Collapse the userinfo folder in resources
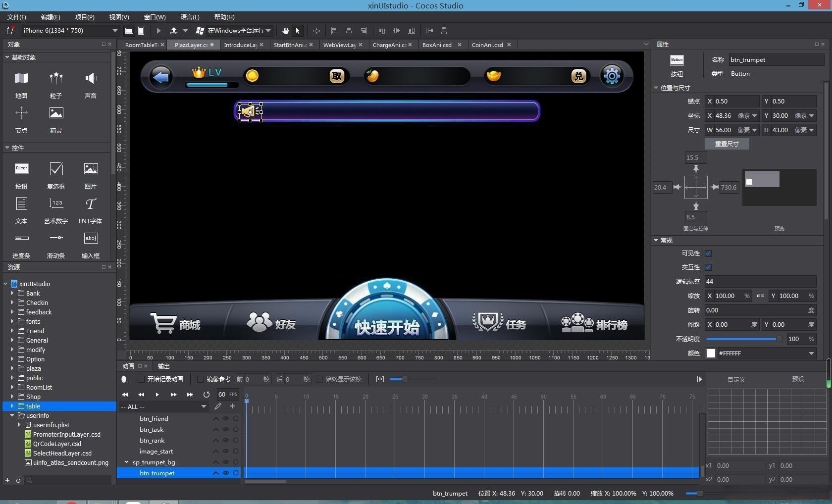This screenshot has height=504, width=832. [x=12, y=415]
